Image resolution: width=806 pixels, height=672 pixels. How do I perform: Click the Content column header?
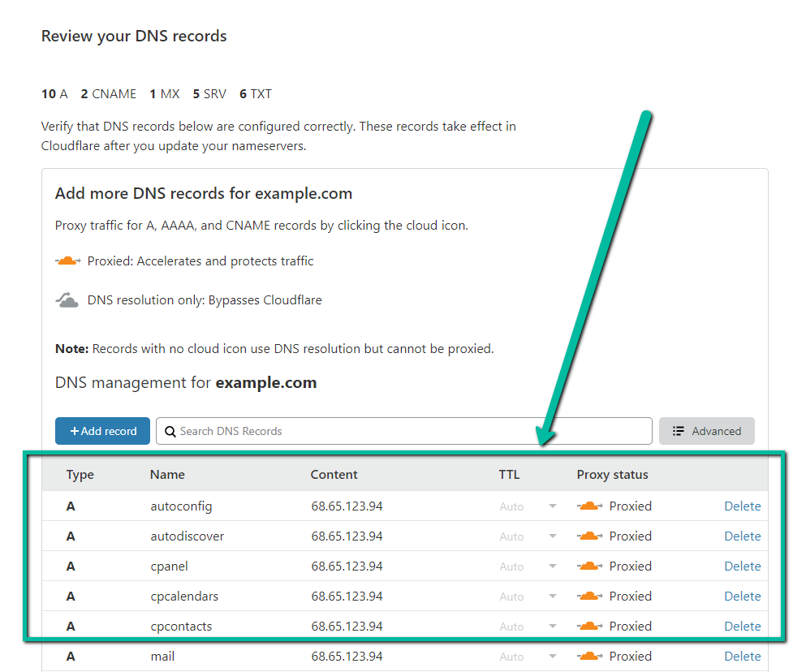pos(334,474)
